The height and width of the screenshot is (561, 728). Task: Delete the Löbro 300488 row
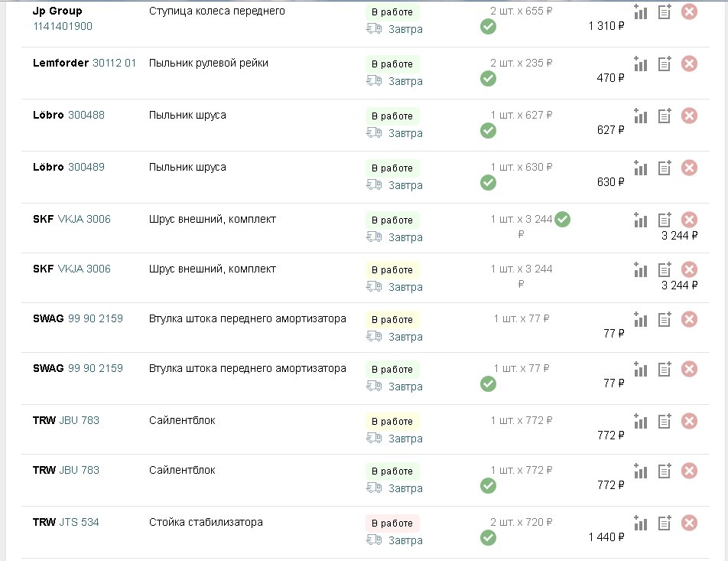[x=689, y=116]
